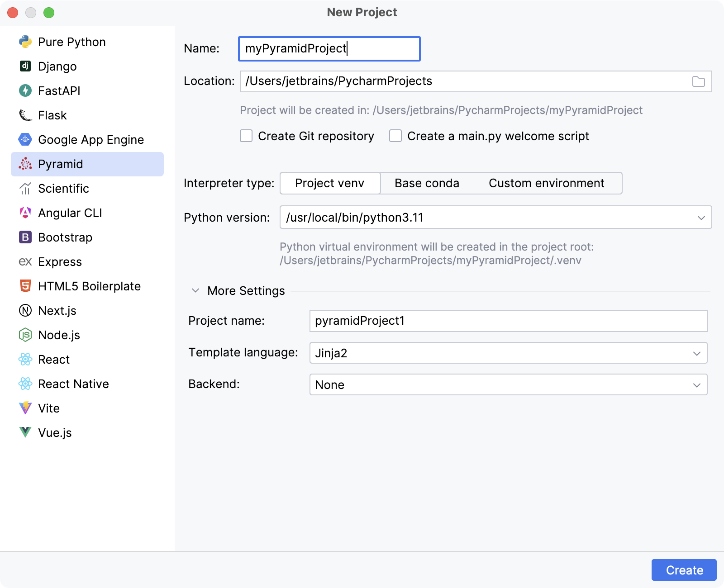
Task: Select Pyramid in project list
Action: click(87, 164)
